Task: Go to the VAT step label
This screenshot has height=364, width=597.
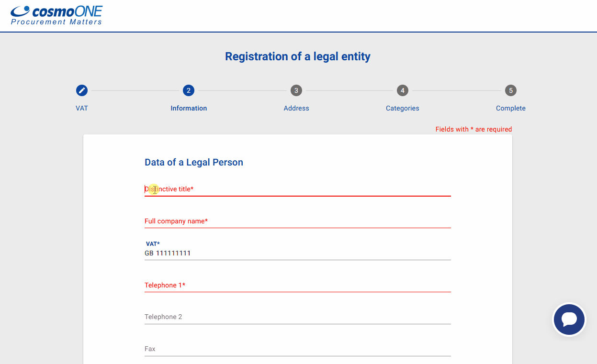Action: coord(82,108)
